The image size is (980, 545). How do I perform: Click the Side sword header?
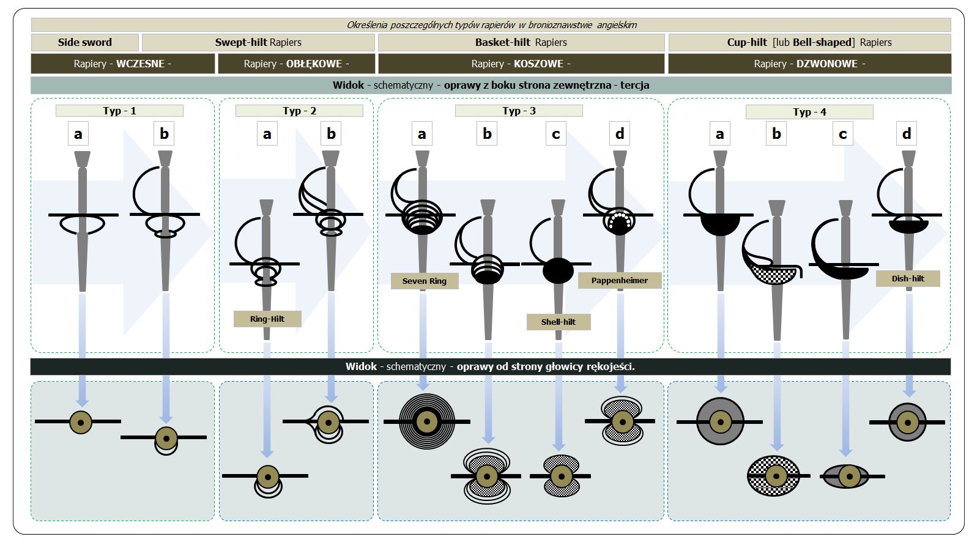tap(85, 42)
